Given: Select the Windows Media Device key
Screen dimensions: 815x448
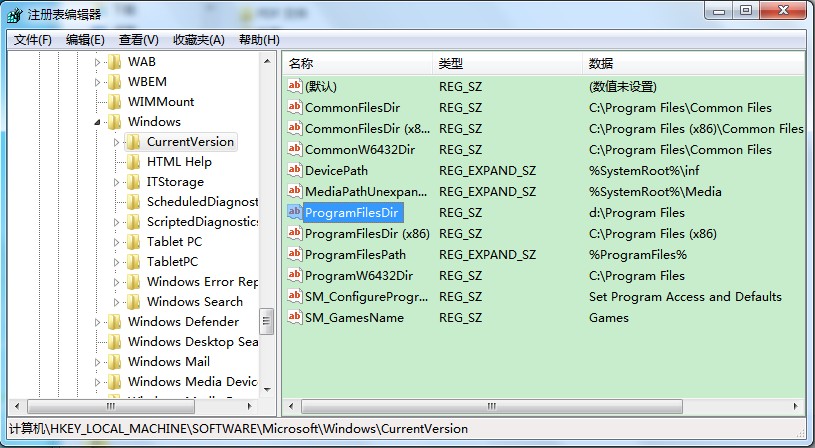Looking at the screenshot, I should [193, 382].
